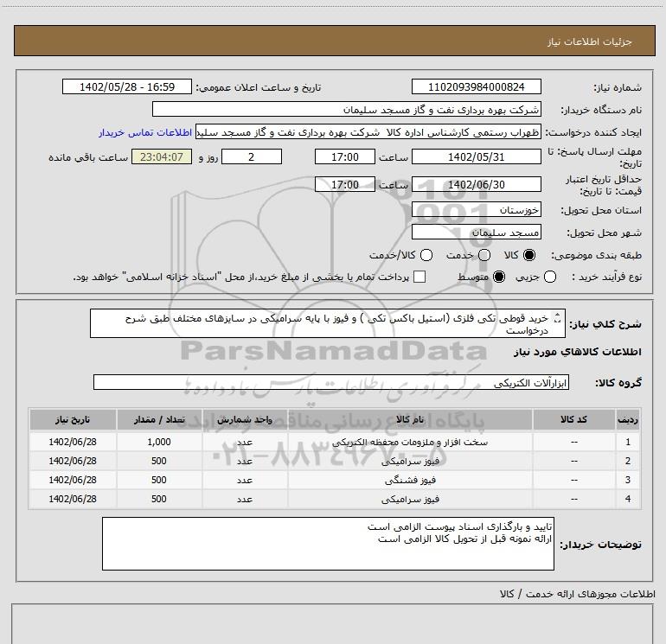This screenshot has height=644, width=666.
Task: Select the خدمت radio button
Action: pyautogui.click(x=484, y=255)
